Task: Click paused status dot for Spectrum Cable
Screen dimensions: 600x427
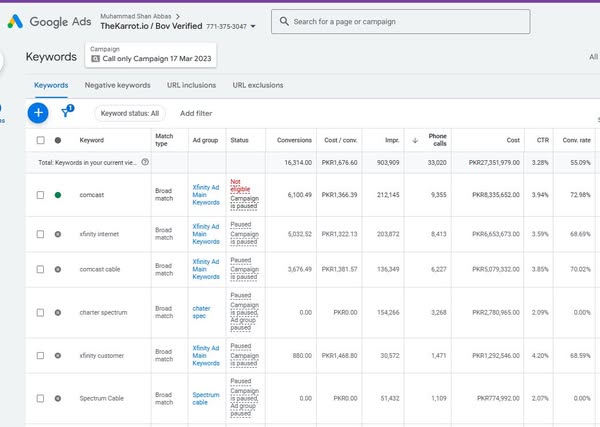Action: (x=58, y=398)
